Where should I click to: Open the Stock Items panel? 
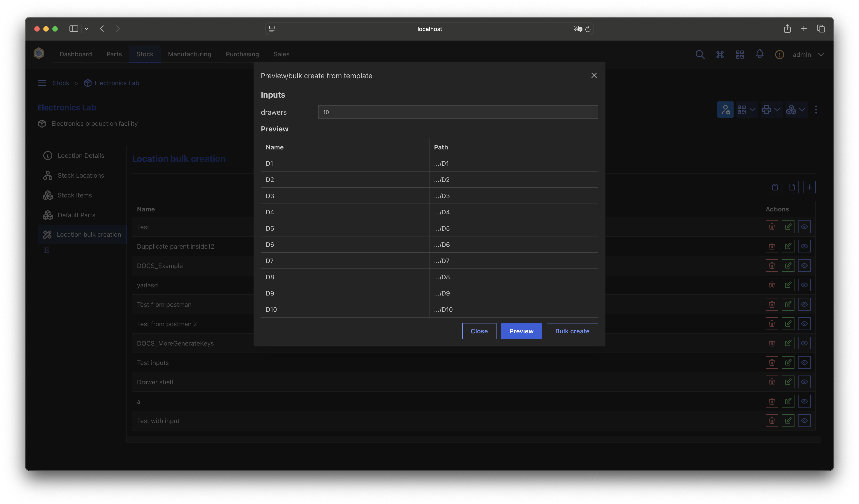click(x=75, y=195)
